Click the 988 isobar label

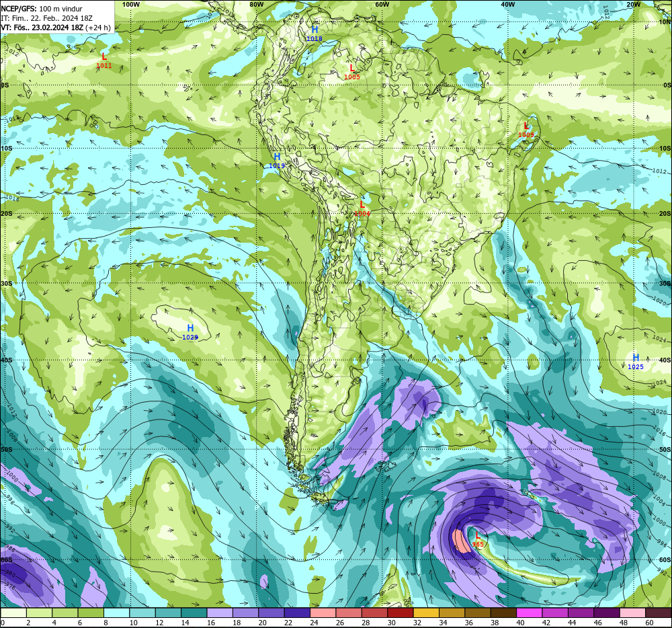(9, 549)
